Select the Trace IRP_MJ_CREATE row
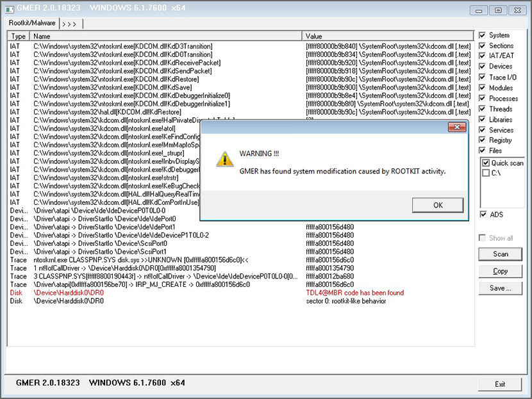This screenshot has width=532, height=399. [x=240, y=285]
